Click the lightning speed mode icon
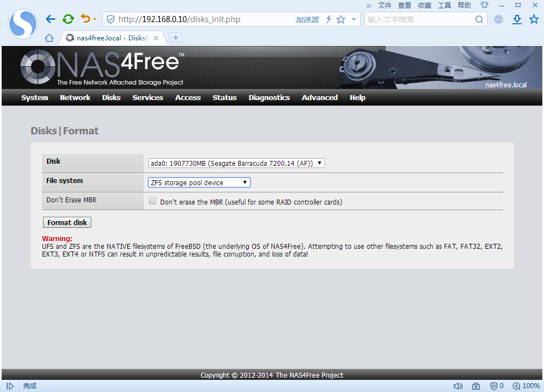 click(x=328, y=19)
